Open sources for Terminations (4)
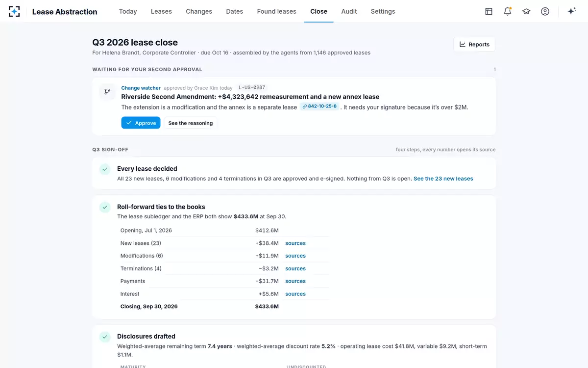Image resolution: width=588 pixels, height=368 pixels. tap(295, 268)
